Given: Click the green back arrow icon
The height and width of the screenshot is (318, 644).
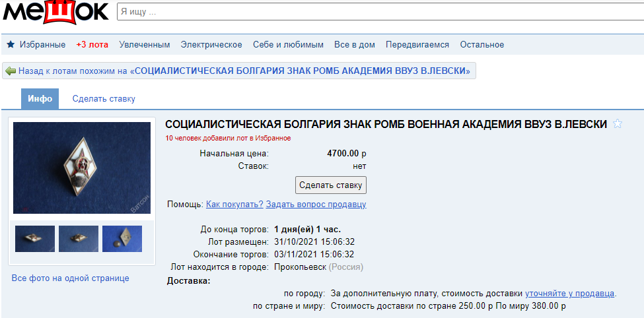Looking at the screenshot, I should pyautogui.click(x=11, y=71).
